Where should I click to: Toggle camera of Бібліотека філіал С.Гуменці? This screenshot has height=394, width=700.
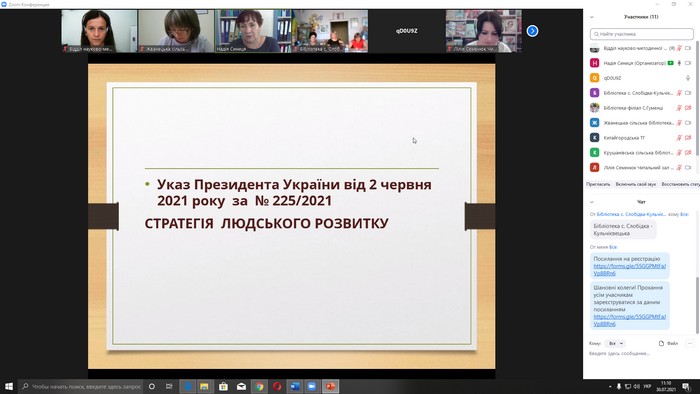tap(688, 108)
